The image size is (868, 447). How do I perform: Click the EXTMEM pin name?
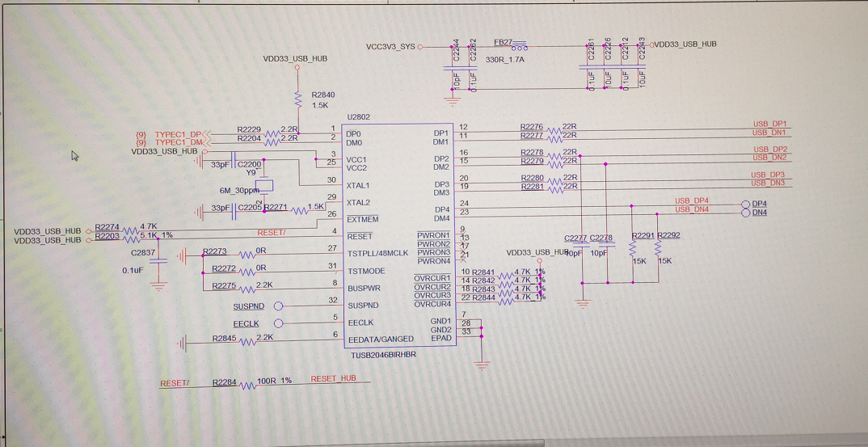point(363,220)
